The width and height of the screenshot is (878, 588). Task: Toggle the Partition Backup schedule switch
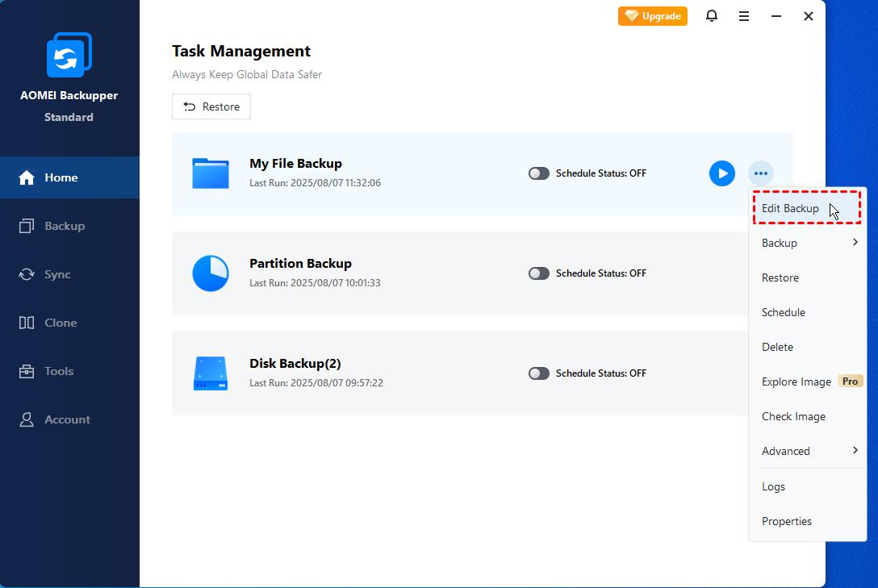point(539,273)
